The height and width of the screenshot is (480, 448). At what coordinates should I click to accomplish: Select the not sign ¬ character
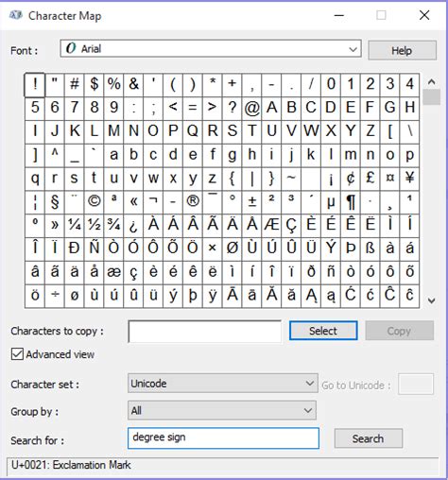(153, 201)
